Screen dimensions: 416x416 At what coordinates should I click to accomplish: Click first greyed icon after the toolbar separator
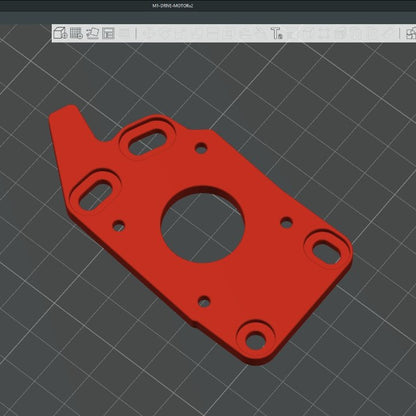[148, 33]
